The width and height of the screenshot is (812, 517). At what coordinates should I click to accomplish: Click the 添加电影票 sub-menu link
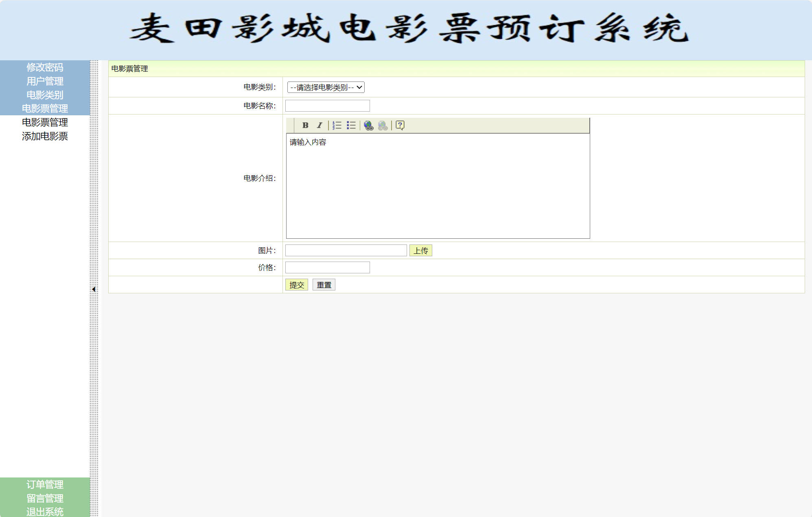(45, 136)
